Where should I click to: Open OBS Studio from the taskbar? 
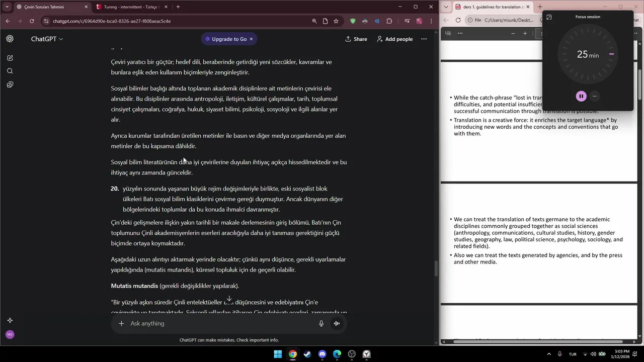[x=352, y=354]
